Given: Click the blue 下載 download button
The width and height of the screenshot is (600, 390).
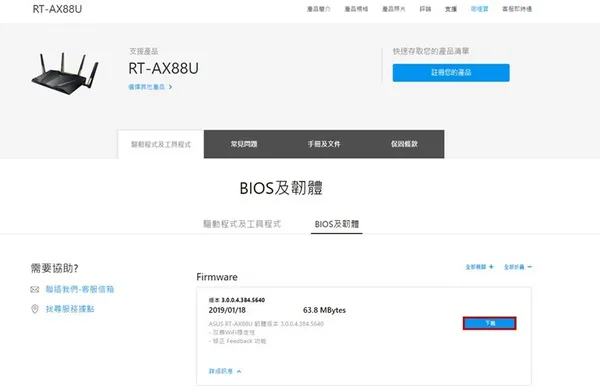Looking at the screenshot, I should point(489,323).
